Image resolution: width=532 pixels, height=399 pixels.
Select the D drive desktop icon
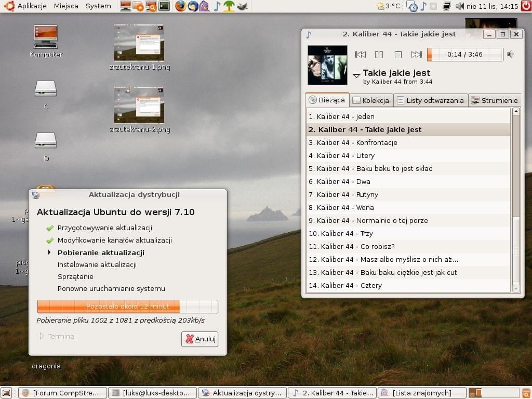46,147
